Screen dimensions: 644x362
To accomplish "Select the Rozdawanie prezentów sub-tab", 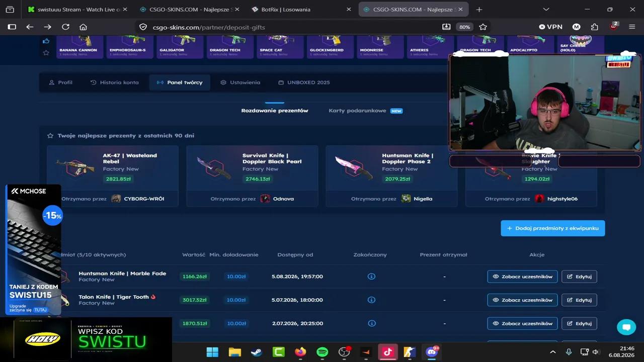I will click(x=275, y=111).
